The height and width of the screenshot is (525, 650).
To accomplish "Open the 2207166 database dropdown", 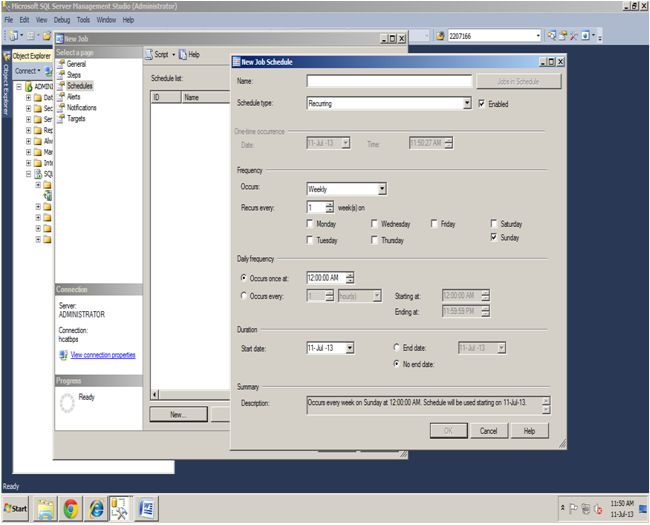I will 538,36.
